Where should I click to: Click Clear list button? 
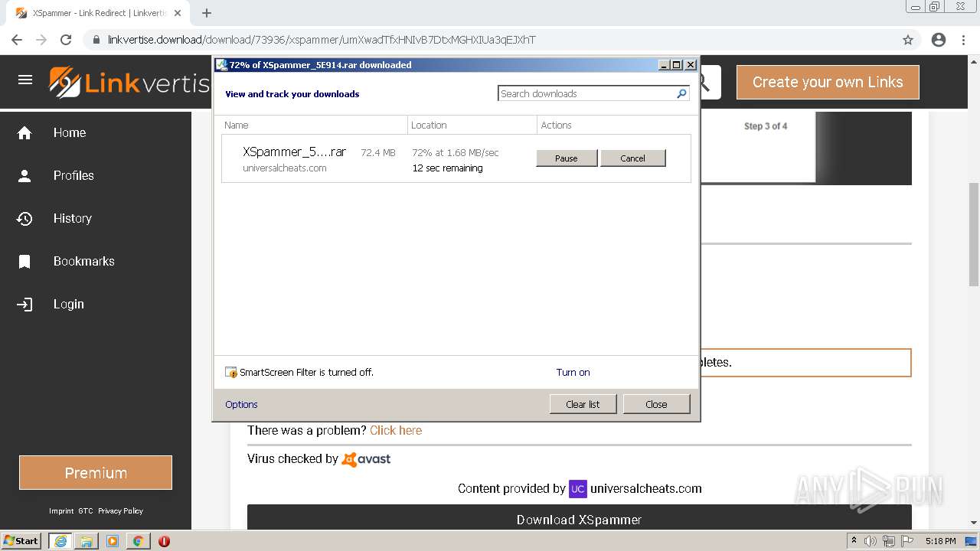click(x=583, y=404)
